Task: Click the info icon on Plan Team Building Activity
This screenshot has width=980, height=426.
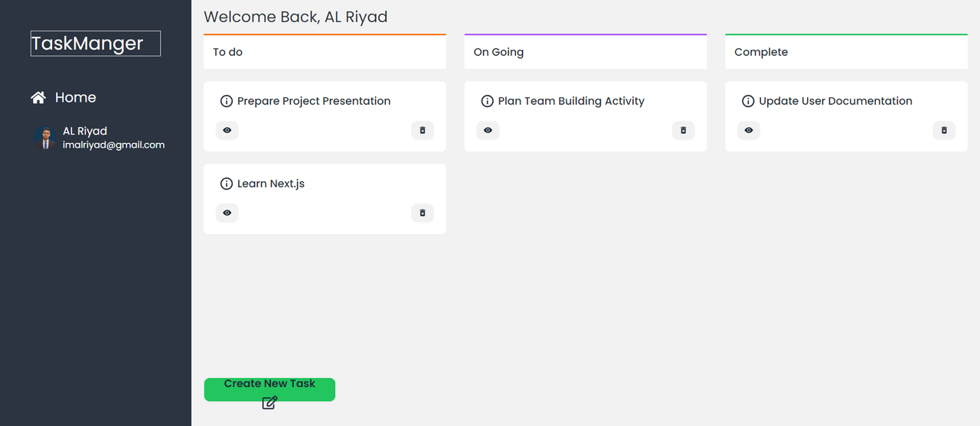Action: click(x=487, y=102)
